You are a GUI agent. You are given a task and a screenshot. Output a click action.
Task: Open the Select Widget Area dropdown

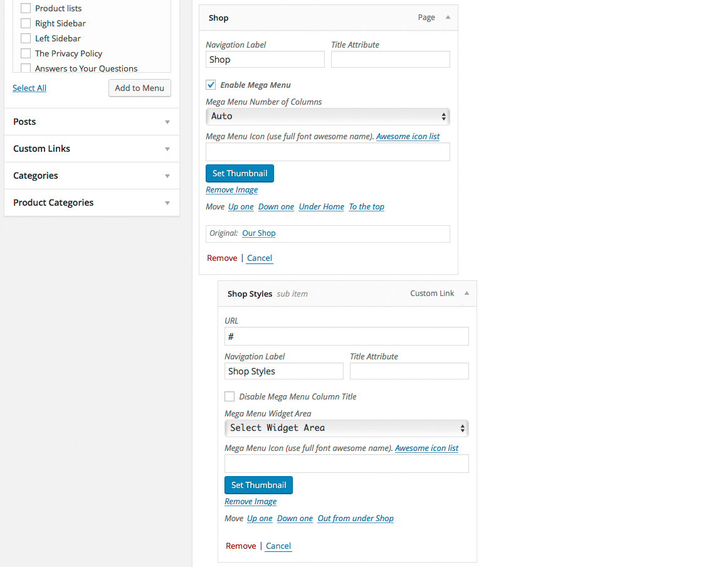point(346,428)
